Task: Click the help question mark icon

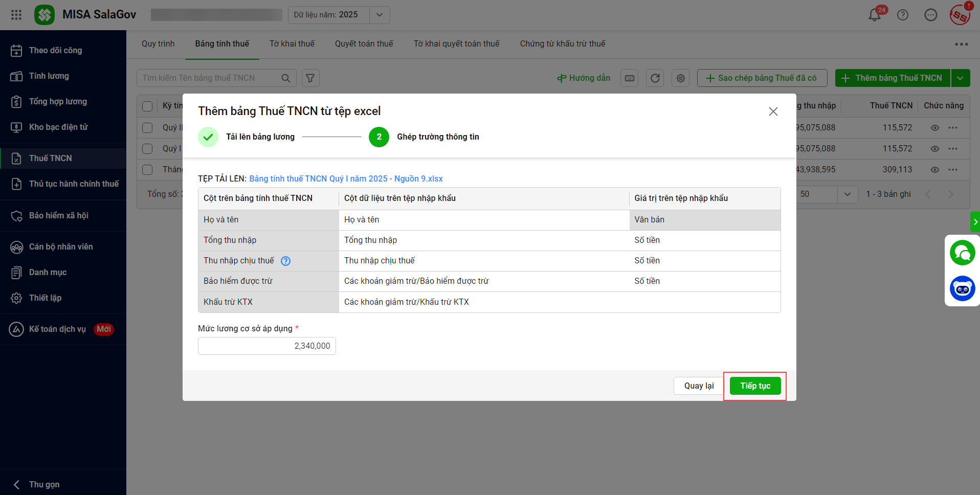Action: (903, 15)
